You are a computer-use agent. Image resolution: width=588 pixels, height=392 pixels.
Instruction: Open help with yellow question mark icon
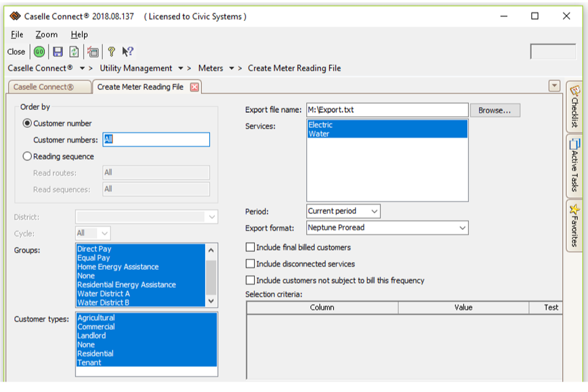tap(111, 52)
